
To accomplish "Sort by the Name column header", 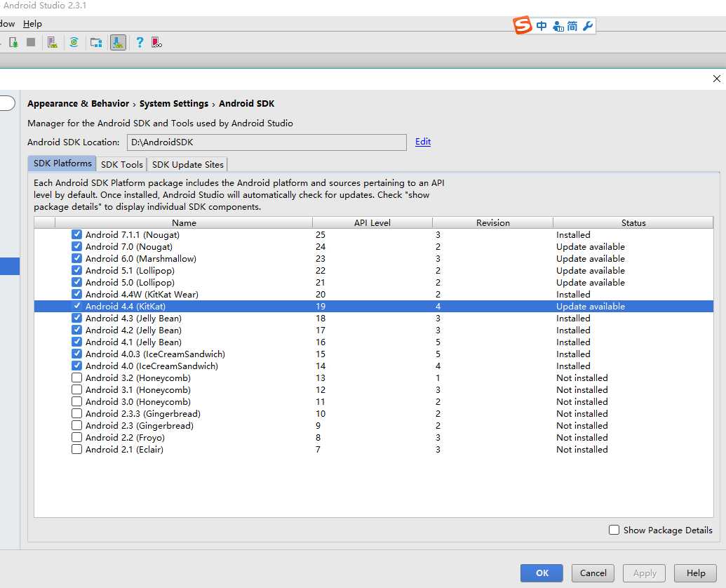I will coord(184,222).
